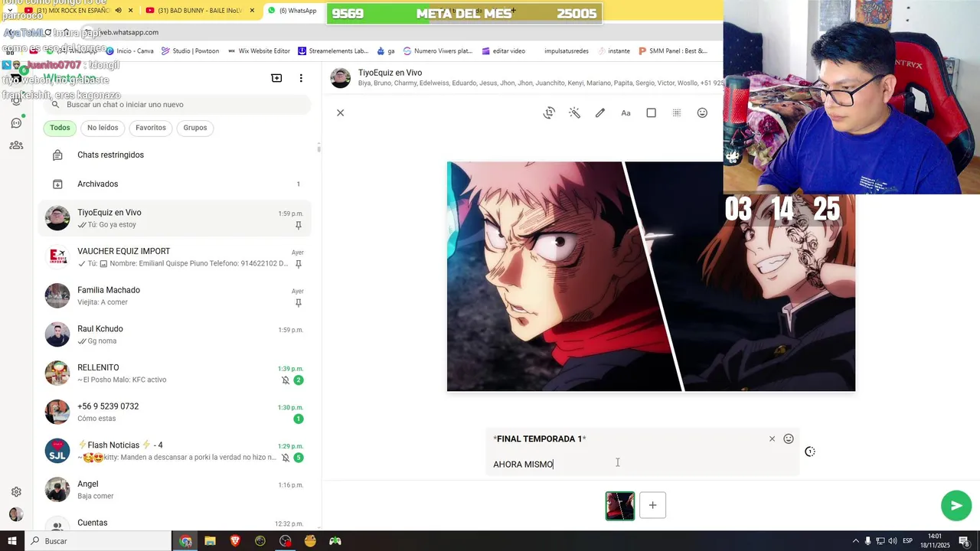Open the Angel chat

click(175, 490)
